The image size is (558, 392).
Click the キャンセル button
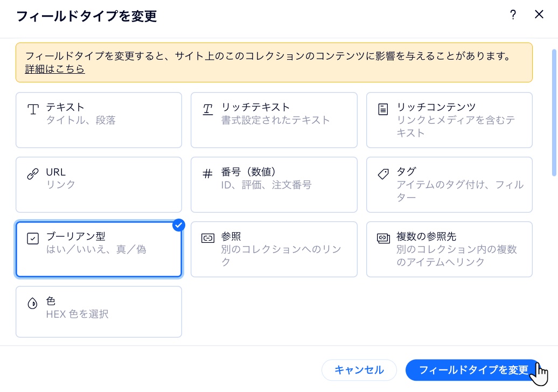point(359,370)
